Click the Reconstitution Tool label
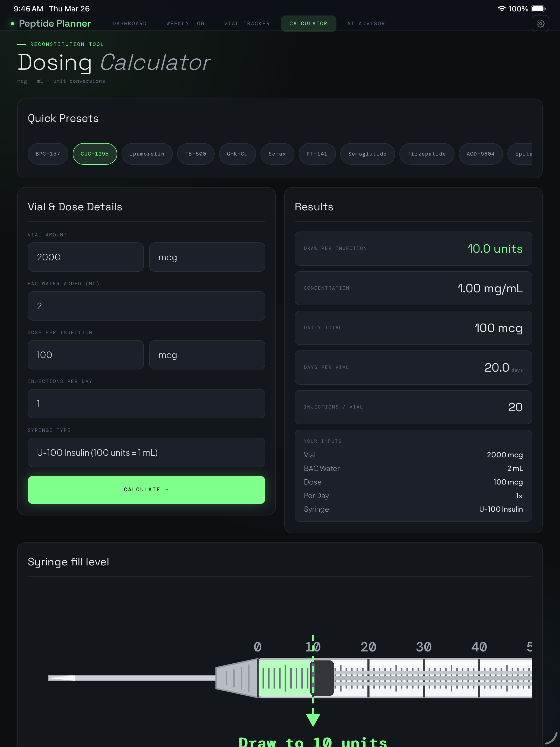Viewport: 560px width, 747px height. click(x=67, y=44)
